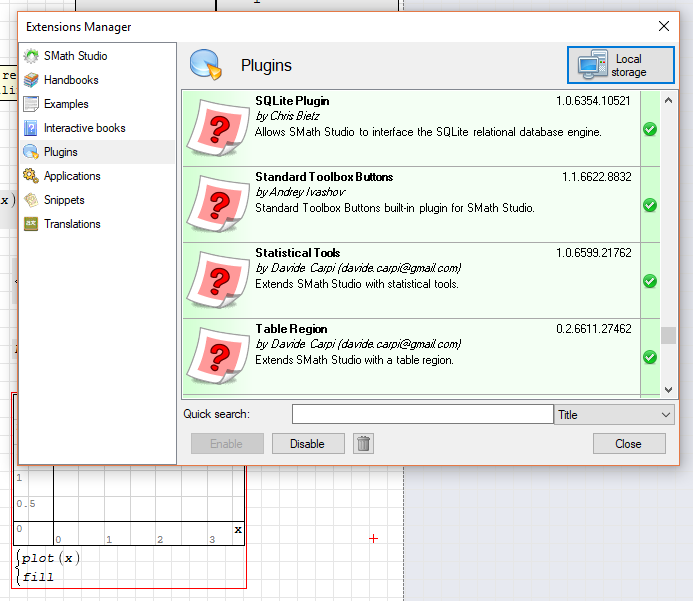Click the SMath Studio sidebar icon
The height and width of the screenshot is (601, 693).
click(31, 56)
